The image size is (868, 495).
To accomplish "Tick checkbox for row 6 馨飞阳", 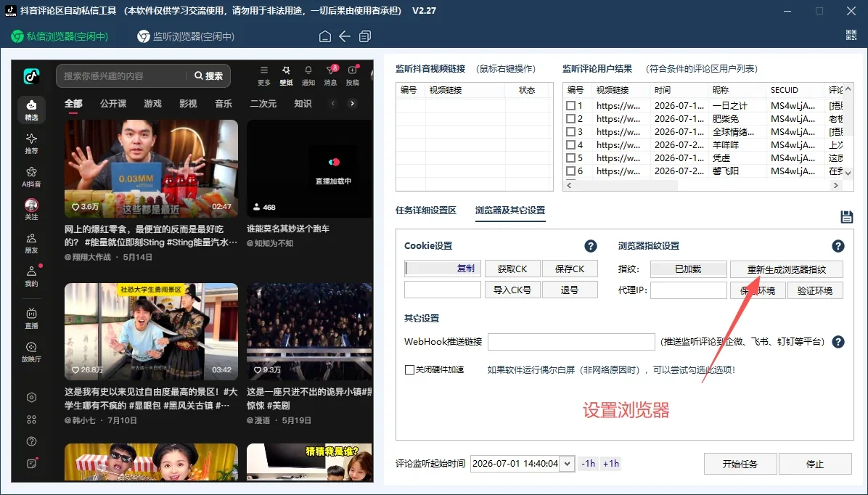I will coord(570,171).
